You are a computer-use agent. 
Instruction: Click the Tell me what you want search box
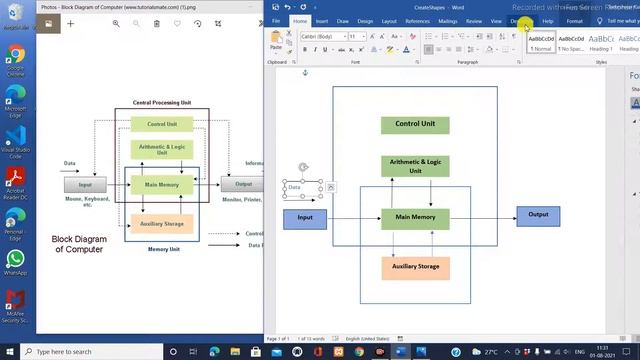click(x=619, y=21)
